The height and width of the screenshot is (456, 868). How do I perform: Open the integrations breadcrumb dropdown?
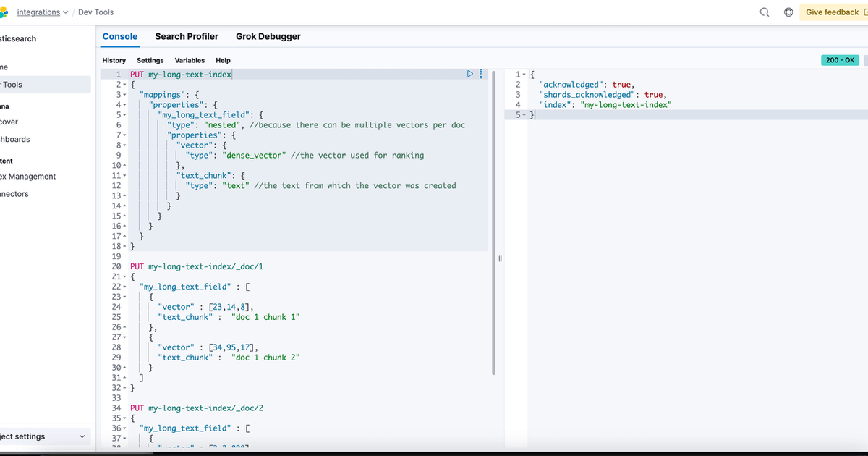pos(43,12)
